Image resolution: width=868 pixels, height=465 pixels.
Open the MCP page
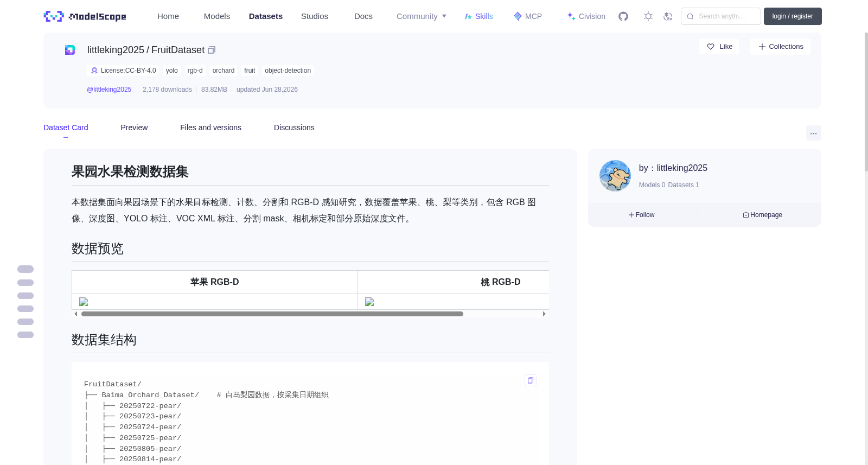tap(528, 16)
